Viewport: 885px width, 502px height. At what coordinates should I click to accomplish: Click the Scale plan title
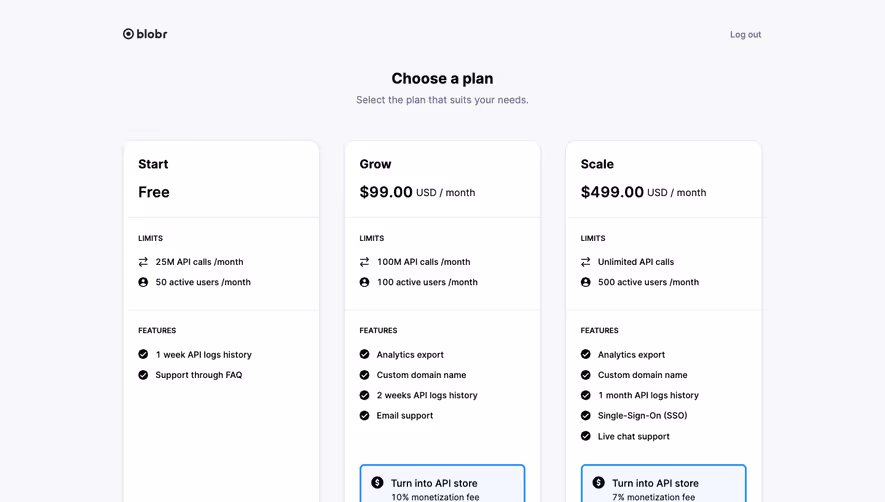pyautogui.click(x=597, y=164)
